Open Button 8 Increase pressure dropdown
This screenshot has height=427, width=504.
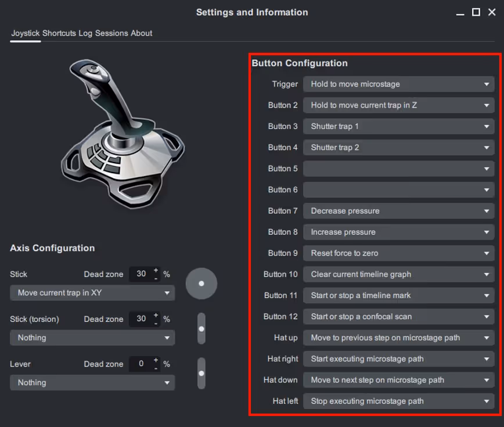(398, 232)
